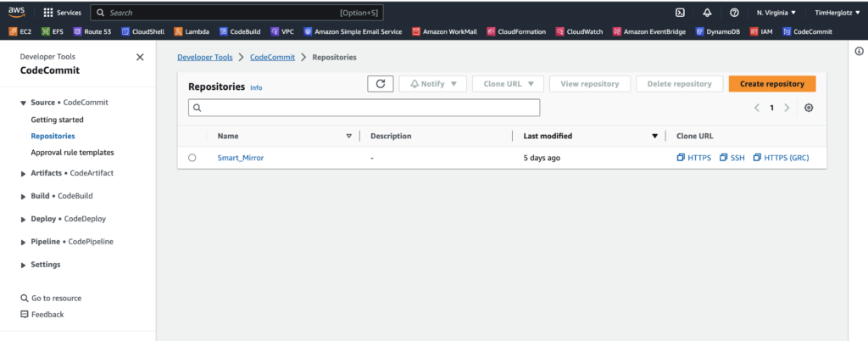Viewport: 868px width, 341px height.
Task: Click the View repository button
Action: pyautogui.click(x=590, y=84)
